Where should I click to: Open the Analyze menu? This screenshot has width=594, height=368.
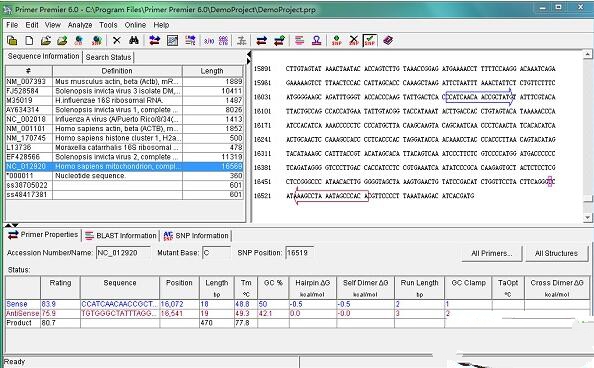[x=80, y=25]
